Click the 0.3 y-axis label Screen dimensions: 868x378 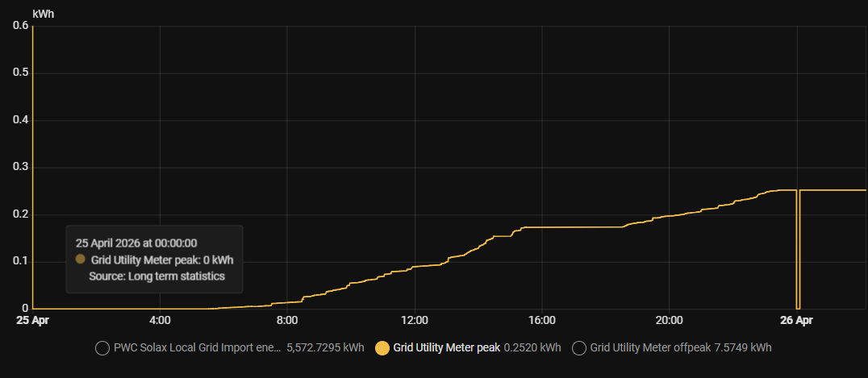(20, 168)
